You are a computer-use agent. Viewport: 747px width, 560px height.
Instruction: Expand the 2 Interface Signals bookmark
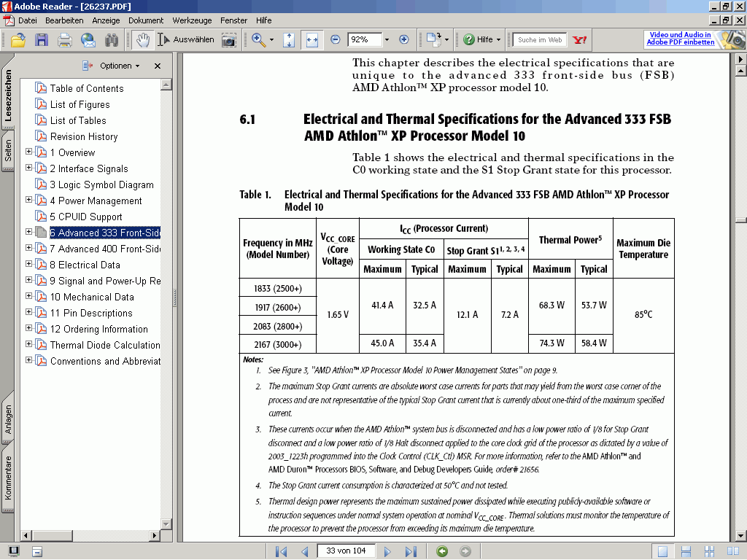(28, 168)
